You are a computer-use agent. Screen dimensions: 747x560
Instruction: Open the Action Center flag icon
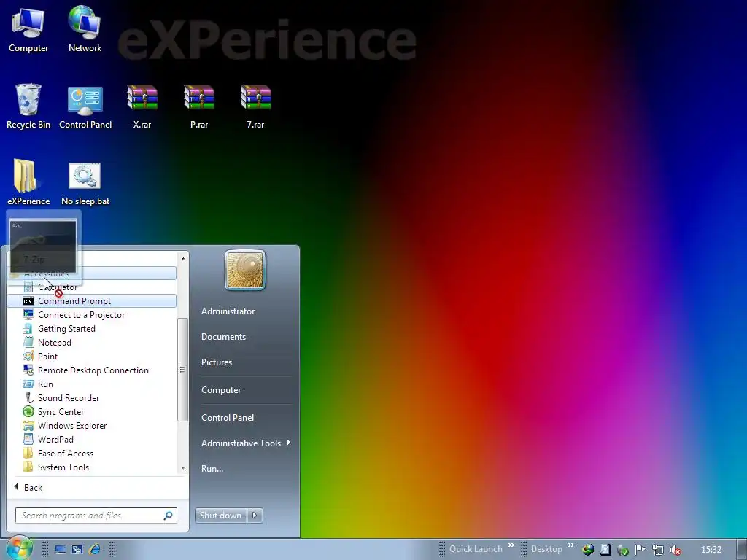(x=640, y=550)
